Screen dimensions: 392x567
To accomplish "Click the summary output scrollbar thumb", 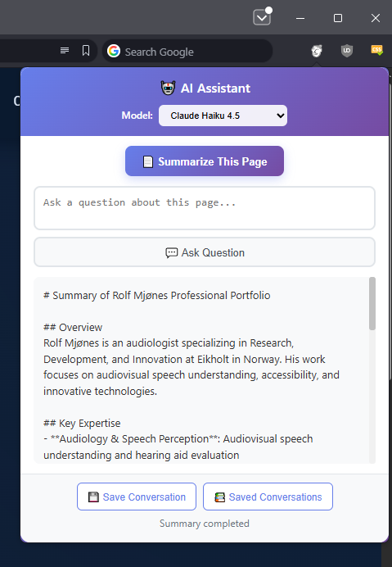I will (372, 303).
